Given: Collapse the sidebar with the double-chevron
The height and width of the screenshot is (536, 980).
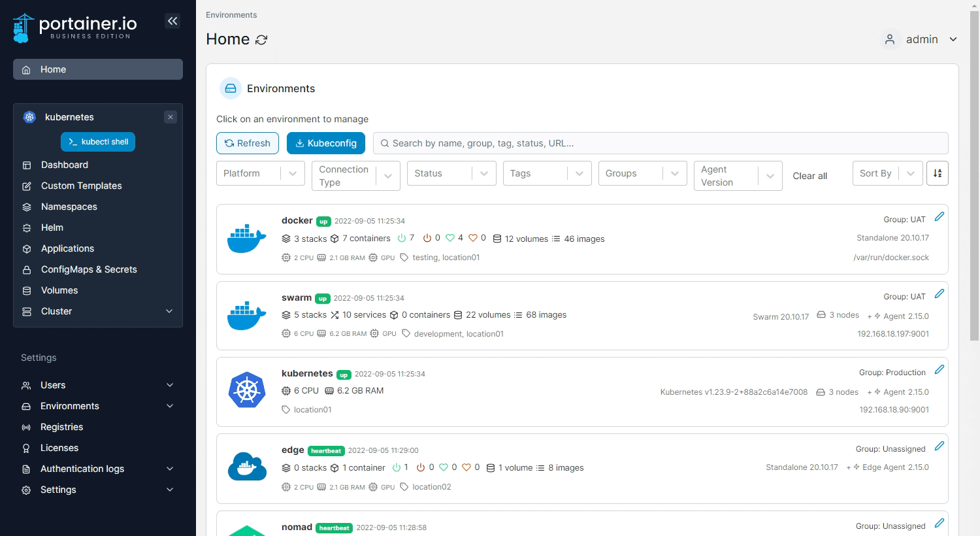Looking at the screenshot, I should pyautogui.click(x=172, y=21).
